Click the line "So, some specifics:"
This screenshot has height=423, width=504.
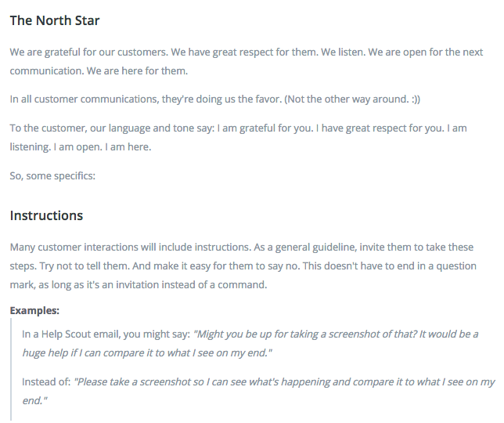click(52, 176)
